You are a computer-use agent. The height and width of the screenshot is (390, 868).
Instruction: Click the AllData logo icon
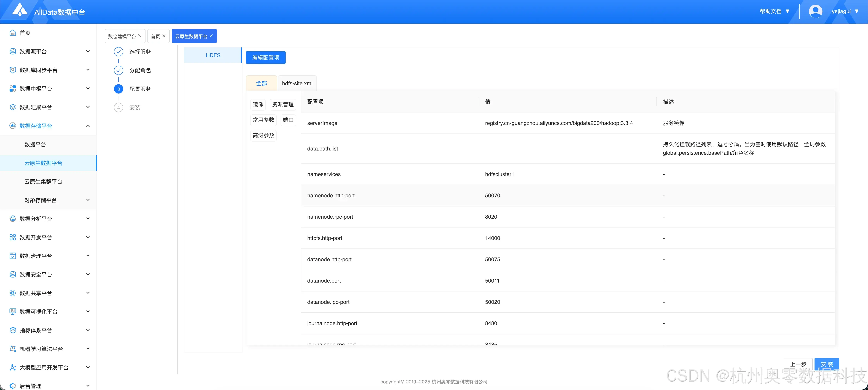coord(20,10)
